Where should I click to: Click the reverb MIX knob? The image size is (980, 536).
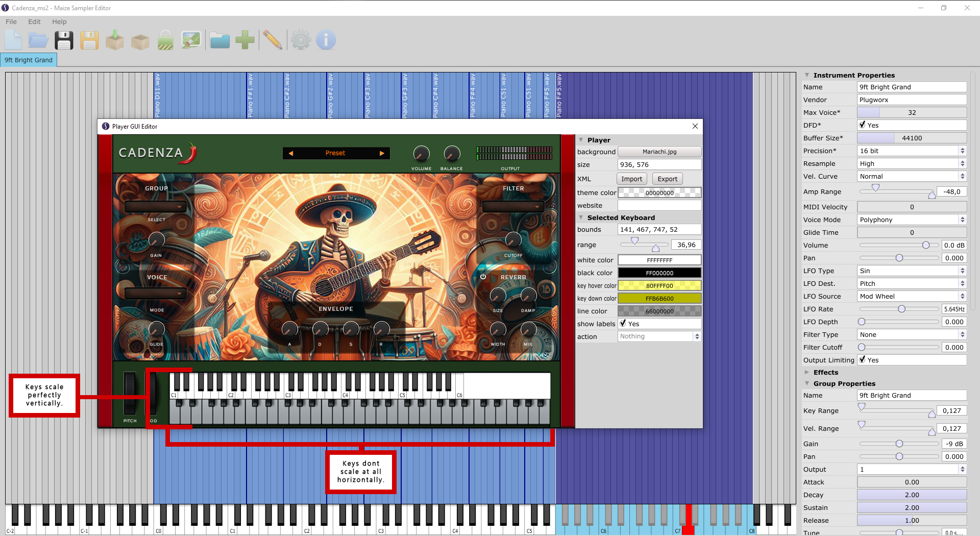pos(528,329)
